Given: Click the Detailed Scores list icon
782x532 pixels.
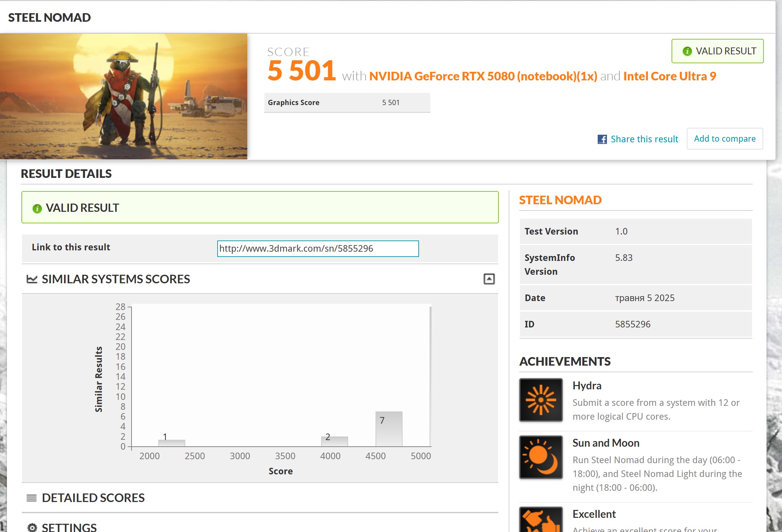Looking at the screenshot, I should click(x=32, y=498).
